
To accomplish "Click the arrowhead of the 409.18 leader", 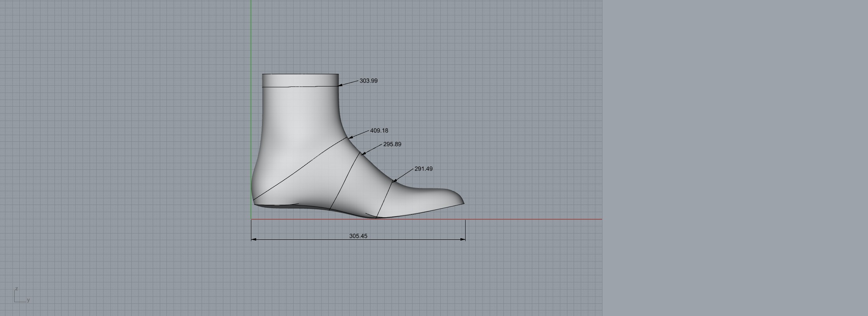I will (350, 137).
